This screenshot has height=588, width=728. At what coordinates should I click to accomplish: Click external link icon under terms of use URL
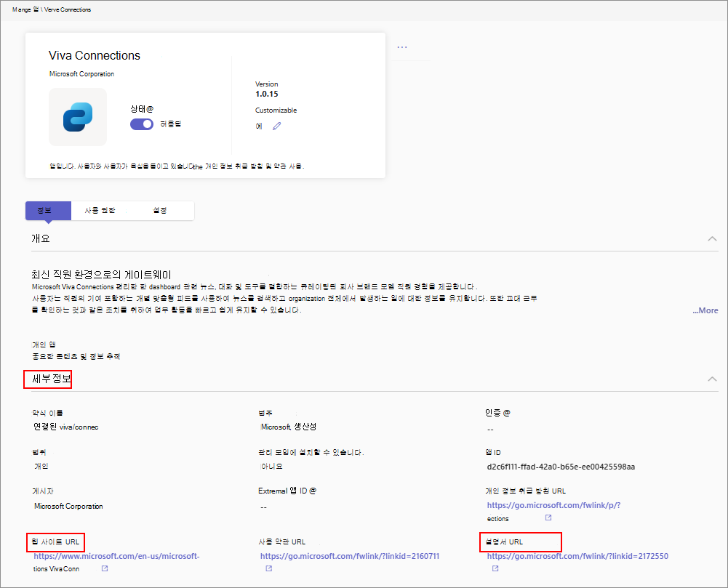click(268, 568)
